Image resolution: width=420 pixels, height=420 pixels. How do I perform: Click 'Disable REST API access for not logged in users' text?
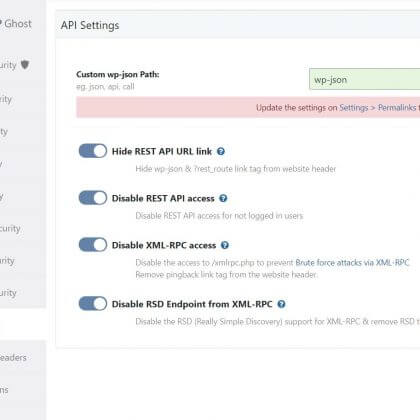(219, 216)
